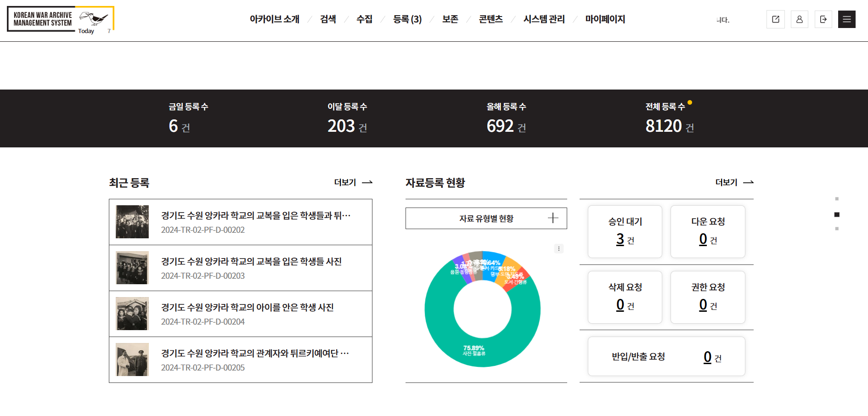Click the 승인 대기 3건 count

click(620, 239)
